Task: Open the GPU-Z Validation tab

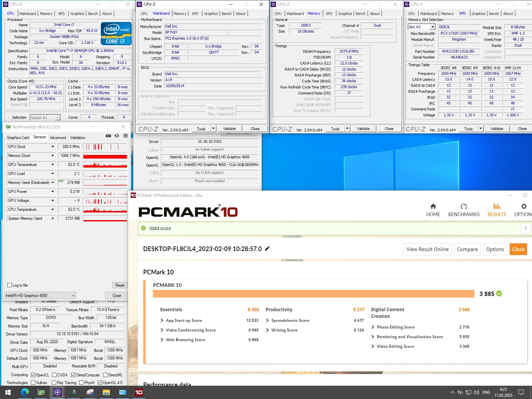Action: click(78, 137)
